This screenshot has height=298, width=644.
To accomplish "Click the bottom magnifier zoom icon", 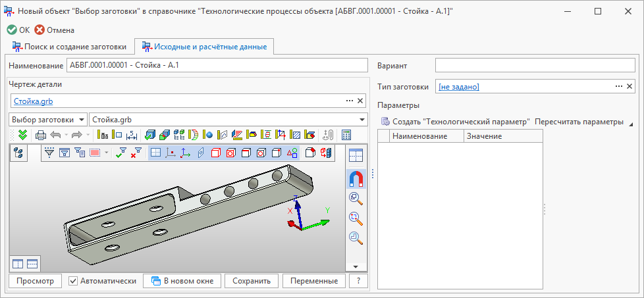I will click(x=356, y=237).
